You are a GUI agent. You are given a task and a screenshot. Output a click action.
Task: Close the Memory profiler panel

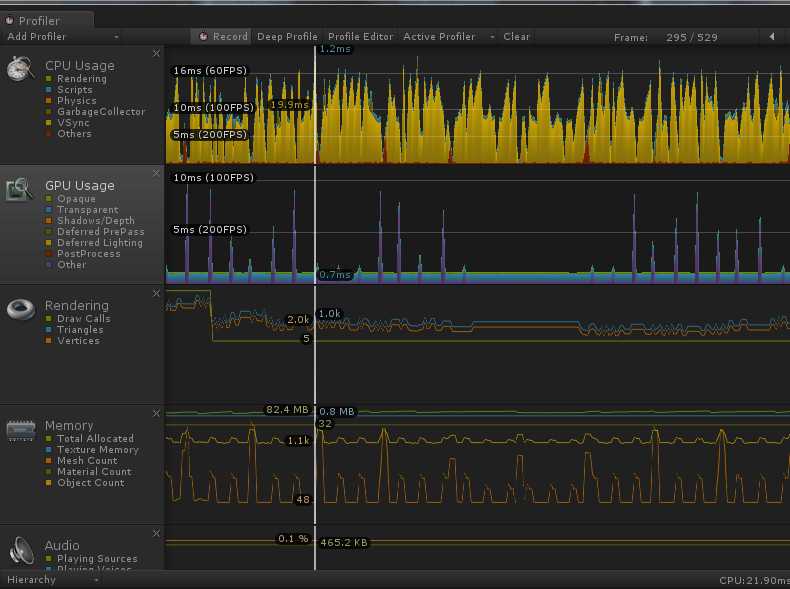tap(156, 413)
